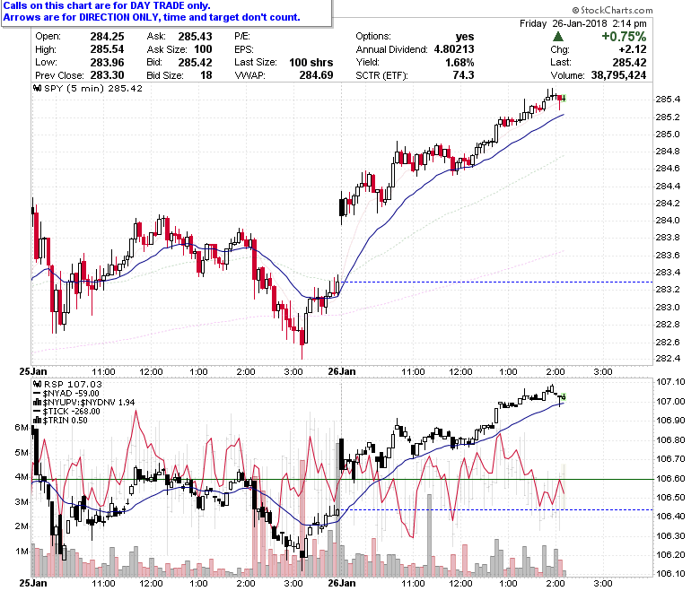Viewport: 700px width, 591px height.
Task: Click the 4M volume axis label
Action: [22, 477]
